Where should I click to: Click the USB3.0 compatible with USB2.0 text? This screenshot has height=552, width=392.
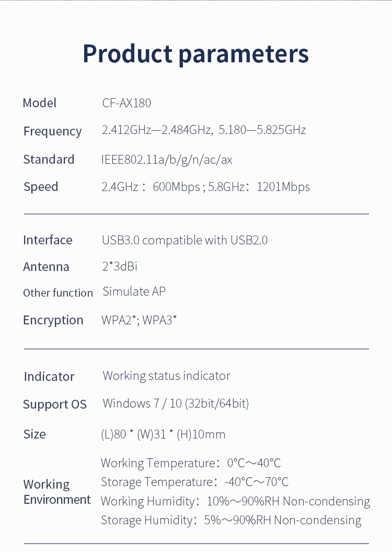tap(185, 240)
